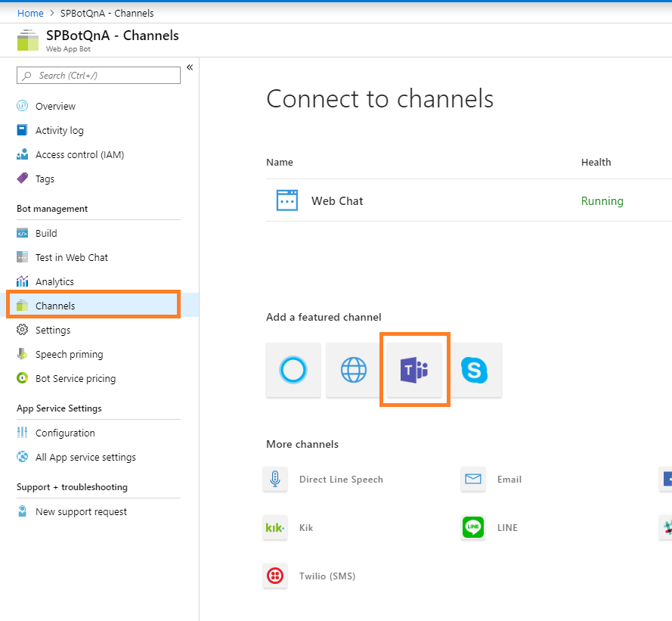Click the New support request icon
Viewport: 672px width, 621px height.
tap(22, 511)
